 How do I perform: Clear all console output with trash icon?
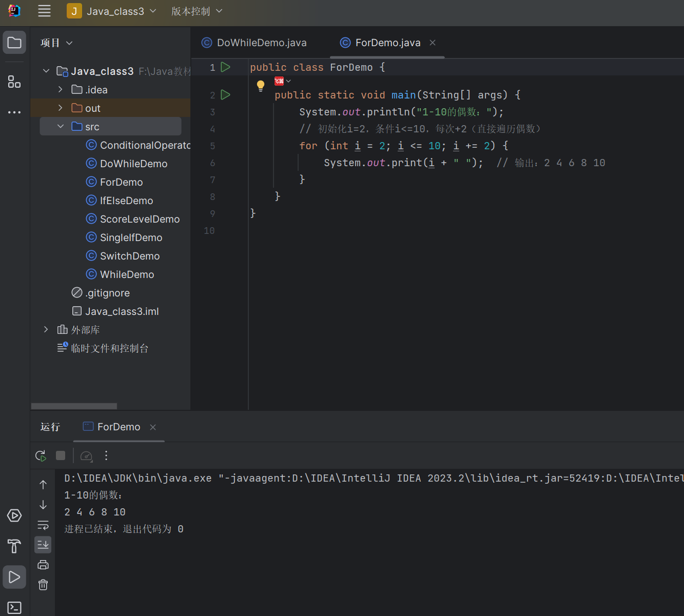43,585
